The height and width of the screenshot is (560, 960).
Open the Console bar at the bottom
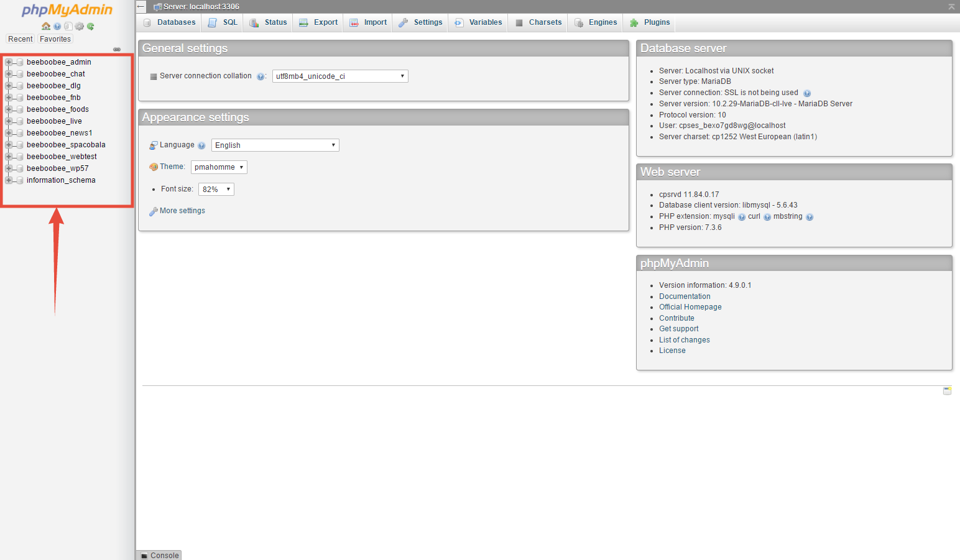(159, 556)
